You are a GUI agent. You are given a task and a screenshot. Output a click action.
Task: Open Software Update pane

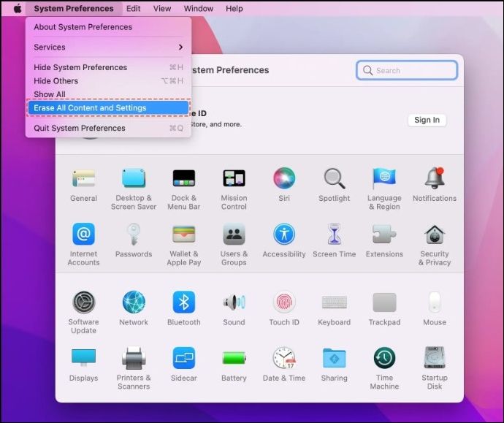coord(83,302)
